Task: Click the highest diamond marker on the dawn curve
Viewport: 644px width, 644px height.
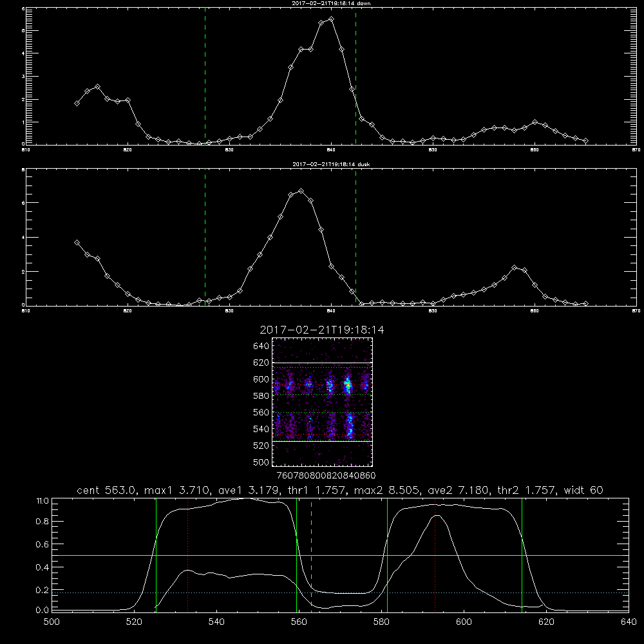Action: click(332, 19)
